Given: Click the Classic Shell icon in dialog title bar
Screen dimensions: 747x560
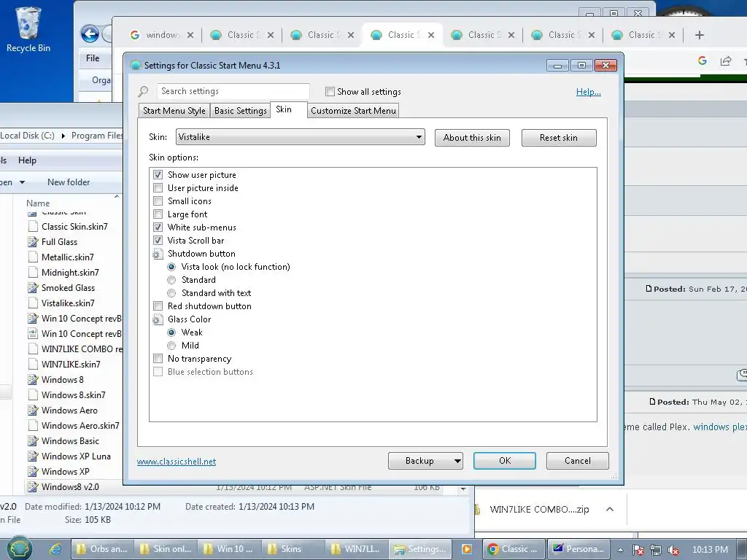Looking at the screenshot, I should point(136,65).
